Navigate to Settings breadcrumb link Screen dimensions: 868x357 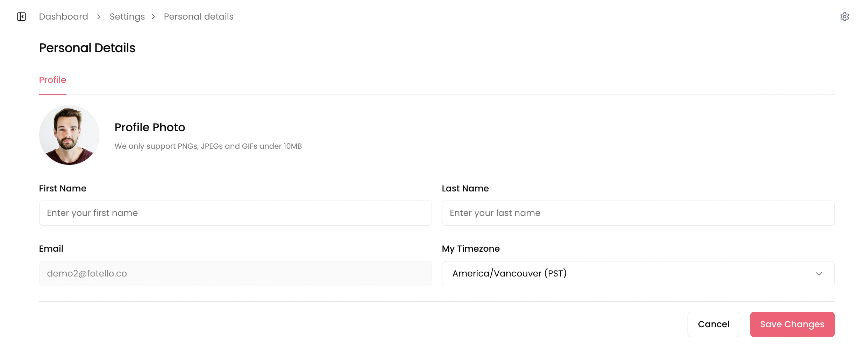point(127,16)
